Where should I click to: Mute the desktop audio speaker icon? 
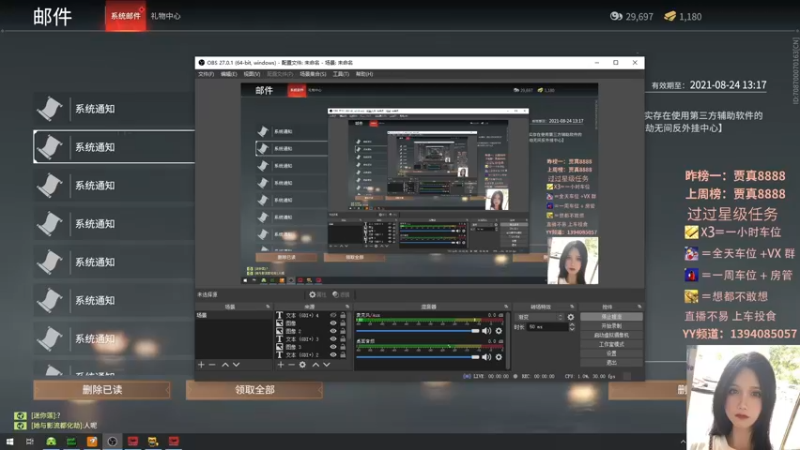click(x=486, y=357)
